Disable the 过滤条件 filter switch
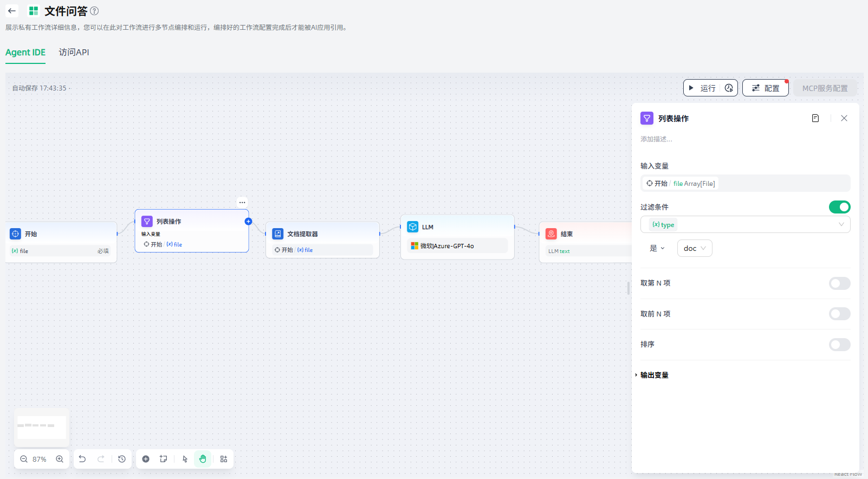The image size is (868, 479). point(839,207)
